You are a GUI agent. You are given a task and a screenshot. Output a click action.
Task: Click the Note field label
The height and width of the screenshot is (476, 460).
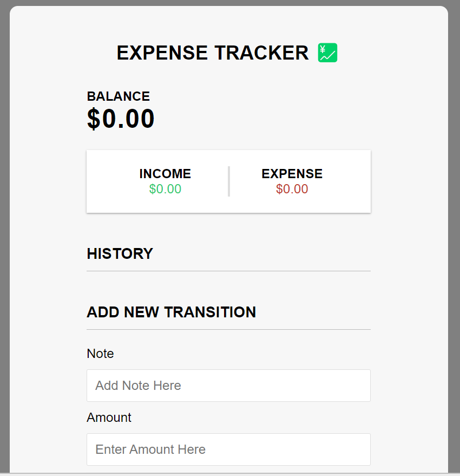[100, 354]
